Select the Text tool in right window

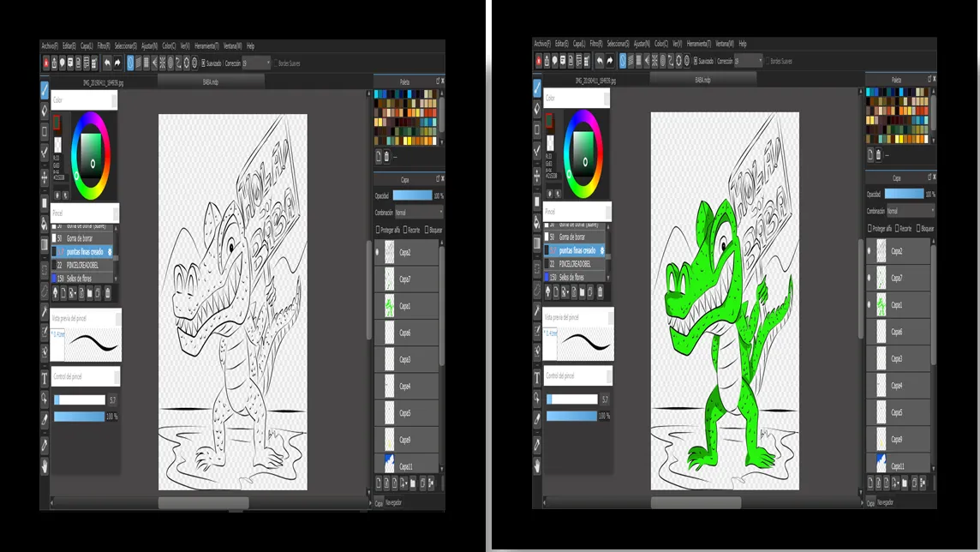tap(537, 377)
